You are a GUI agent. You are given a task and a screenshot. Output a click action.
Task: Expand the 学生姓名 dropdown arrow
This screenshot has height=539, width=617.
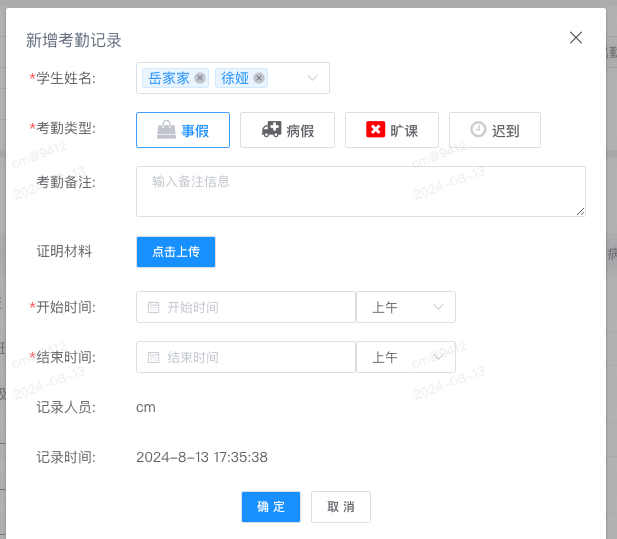[312, 78]
